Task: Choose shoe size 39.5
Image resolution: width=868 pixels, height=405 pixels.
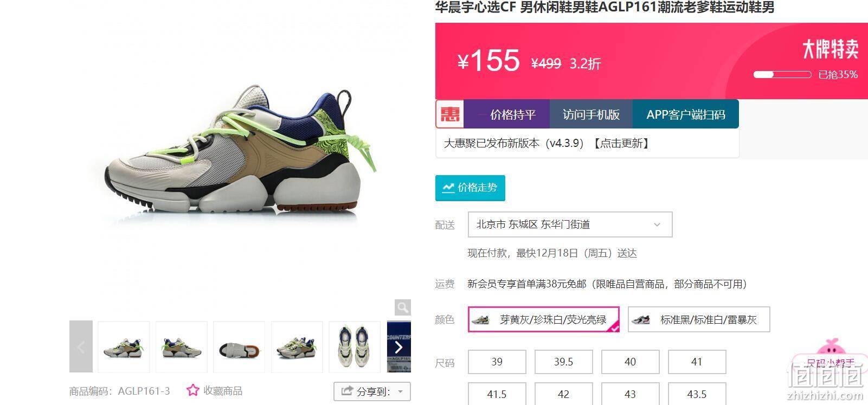Action: (563, 362)
